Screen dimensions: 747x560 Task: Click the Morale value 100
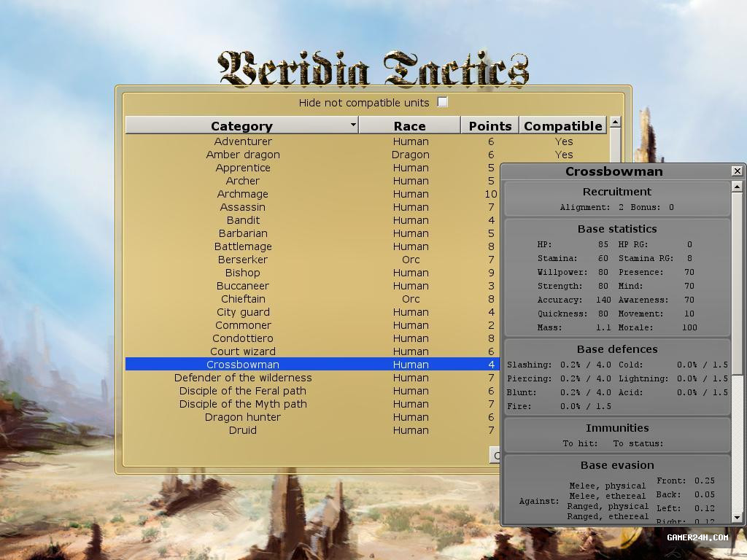click(689, 327)
